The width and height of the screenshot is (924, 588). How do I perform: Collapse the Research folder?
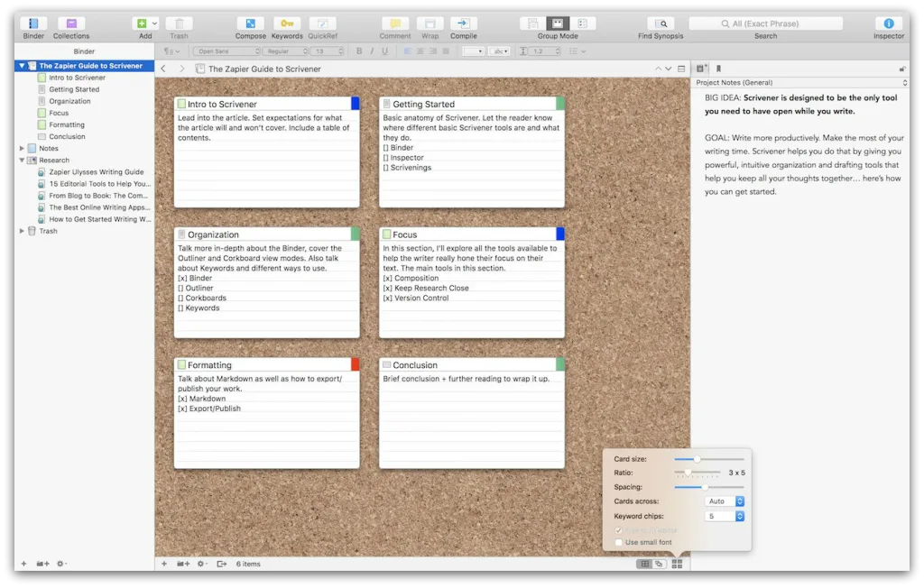tap(22, 160)
